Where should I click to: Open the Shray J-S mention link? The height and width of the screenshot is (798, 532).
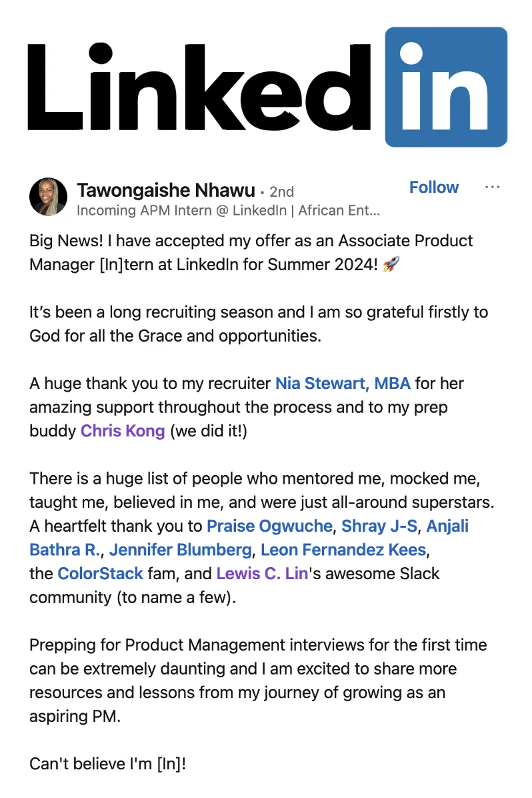click(x=379, y=526)
